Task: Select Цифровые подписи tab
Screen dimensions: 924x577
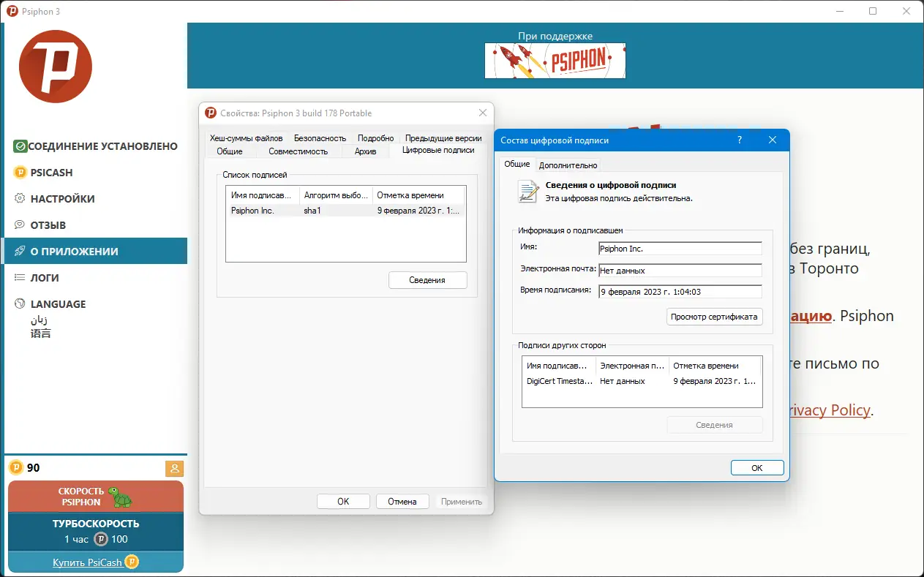Action: point(438,150)
